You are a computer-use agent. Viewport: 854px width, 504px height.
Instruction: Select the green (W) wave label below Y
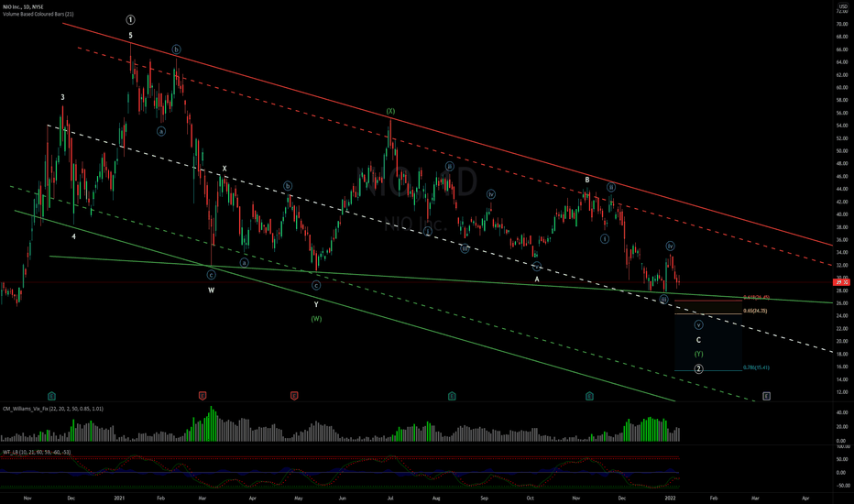click(316, 319)
